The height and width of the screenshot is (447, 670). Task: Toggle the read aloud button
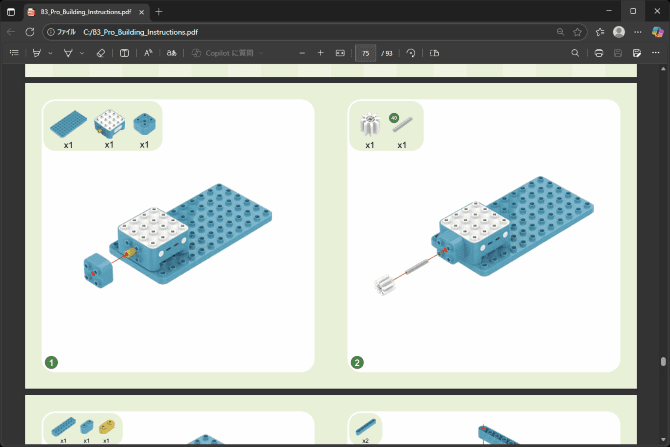(148, 52)
